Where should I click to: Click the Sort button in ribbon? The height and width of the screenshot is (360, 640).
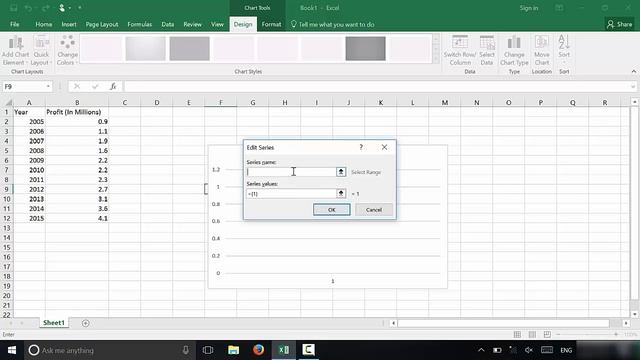(564, 49)
